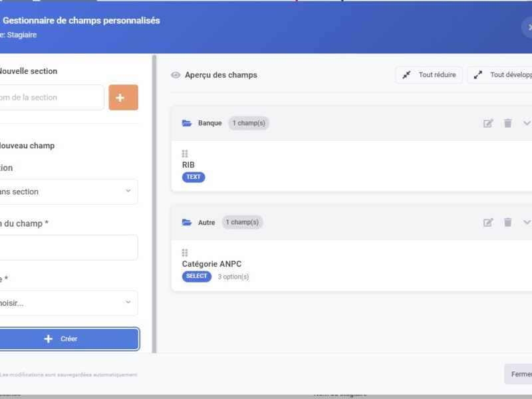Open the field type 'Choisir...' dropdown
Screen dimensions: 532x399
pos(66,303)
